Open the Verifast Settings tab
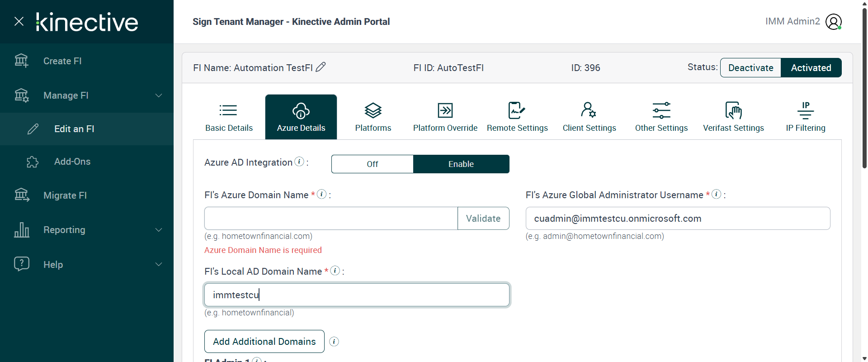The image size is (868, 362). point(733,117)
